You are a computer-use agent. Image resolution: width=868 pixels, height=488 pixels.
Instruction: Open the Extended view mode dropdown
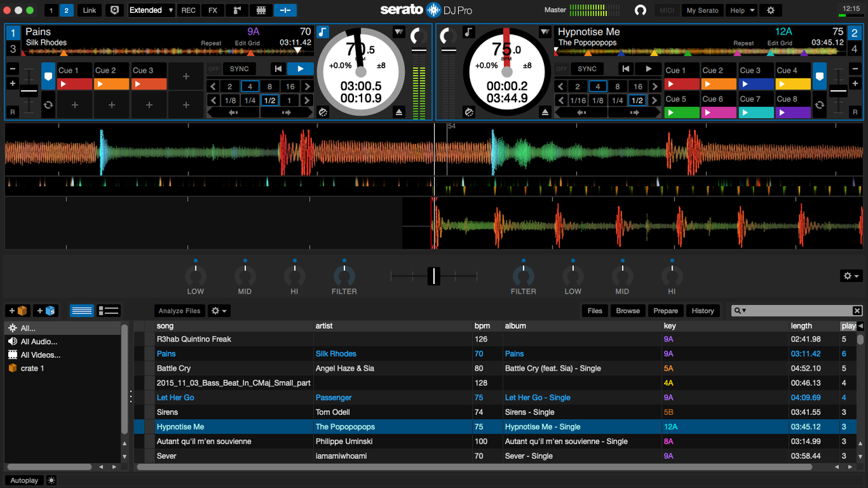click(x=151, y=10)
